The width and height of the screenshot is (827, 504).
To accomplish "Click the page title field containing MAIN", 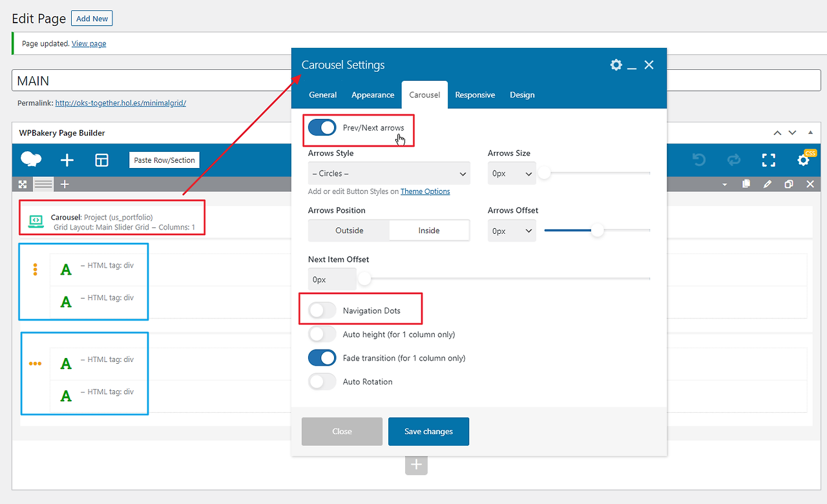I will click(x=416, y=81).
